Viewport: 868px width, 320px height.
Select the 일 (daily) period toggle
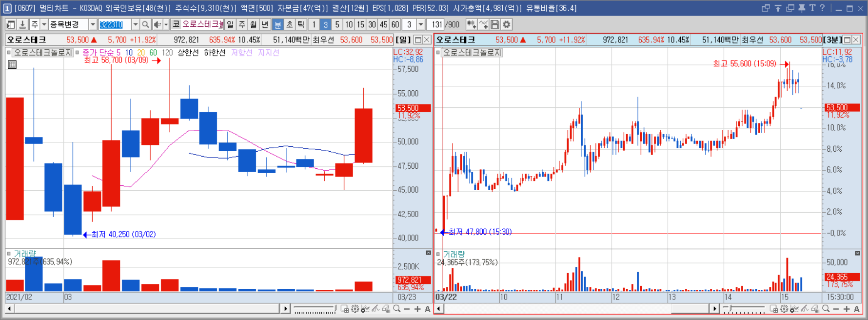point(230,24)
